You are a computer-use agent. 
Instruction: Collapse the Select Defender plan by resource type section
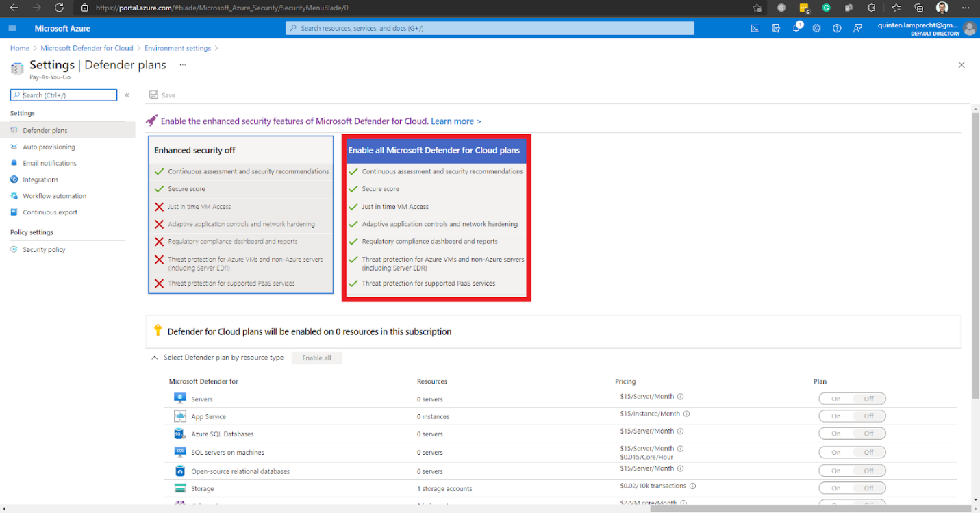(154, 358)
